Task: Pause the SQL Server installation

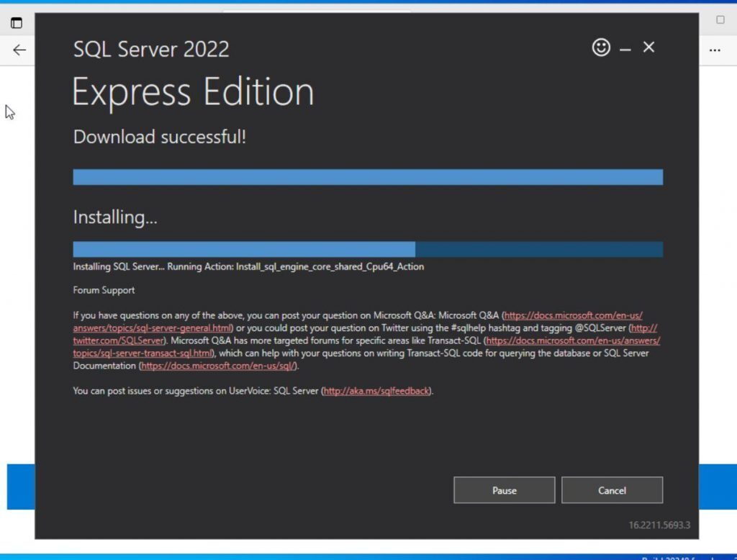Action: pos(504,490)
